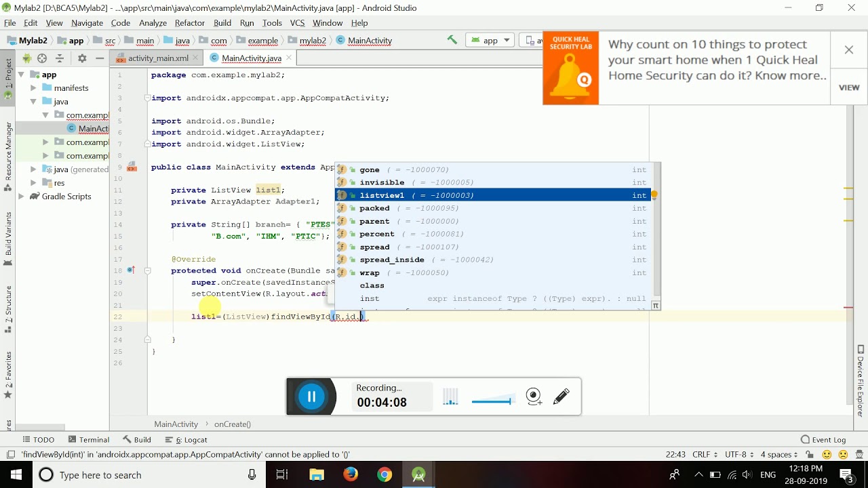Open the 2: Favorites side panel
868x488 pixels.
[x=8, y=374]
